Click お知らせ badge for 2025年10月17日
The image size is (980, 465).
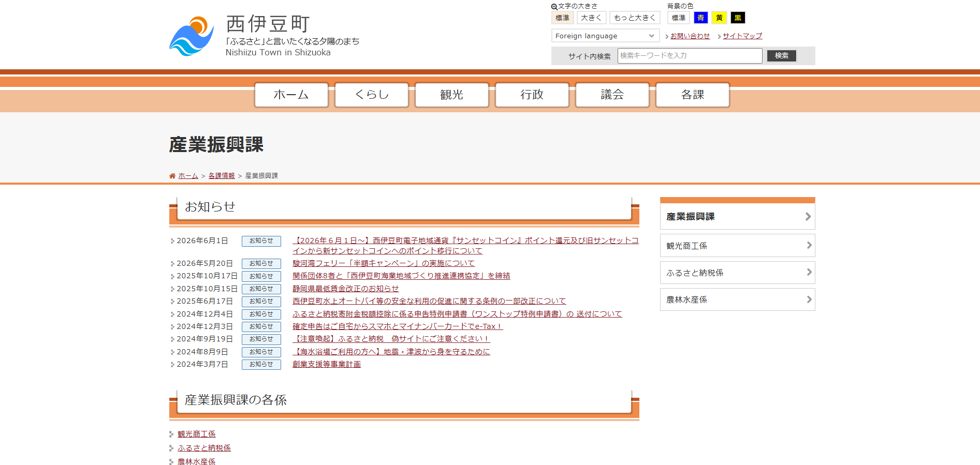tap(261, 276)
